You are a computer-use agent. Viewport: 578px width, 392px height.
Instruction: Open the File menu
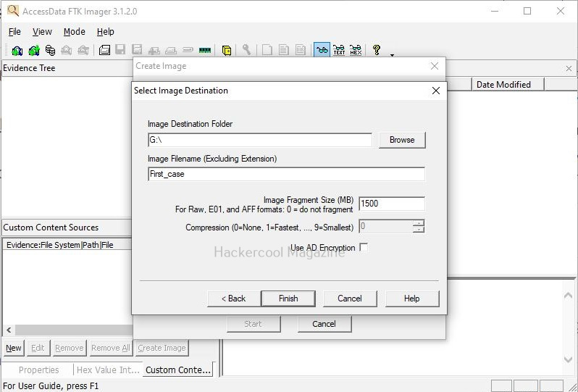pos(14,32)
